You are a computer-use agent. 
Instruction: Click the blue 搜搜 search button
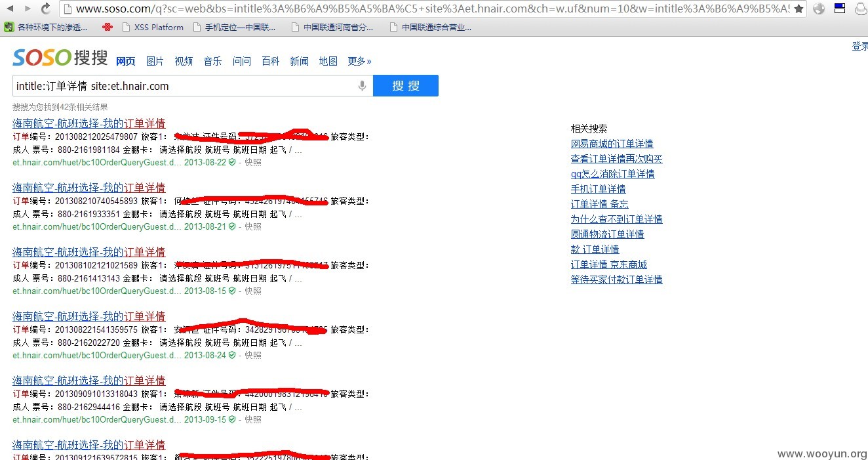(x=406, y=86)
